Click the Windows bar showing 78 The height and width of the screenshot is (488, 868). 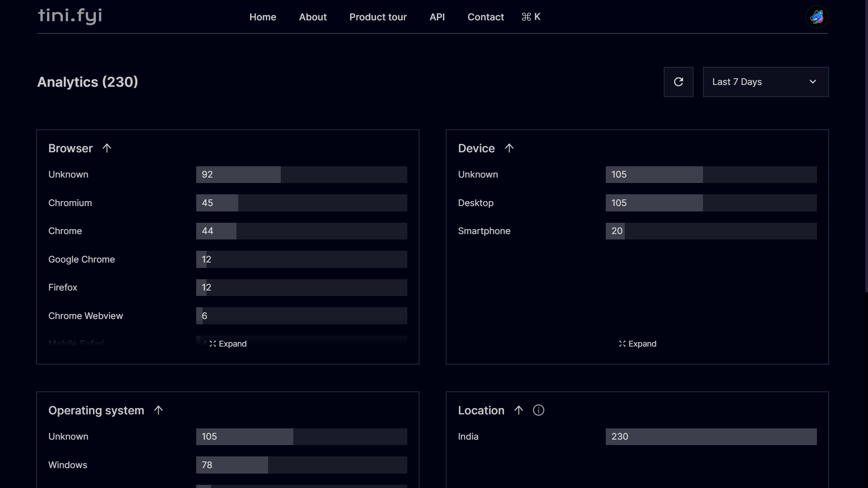tap(302, 465)
